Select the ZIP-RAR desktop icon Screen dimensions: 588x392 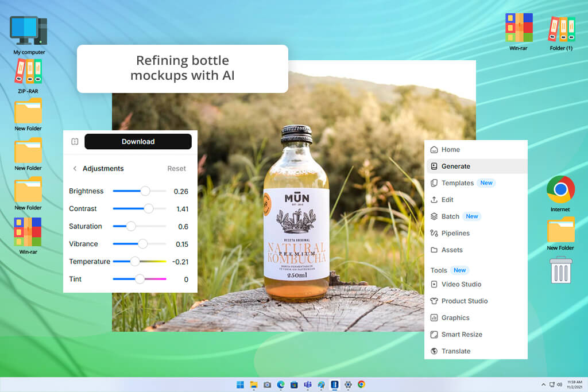(28, 76)
